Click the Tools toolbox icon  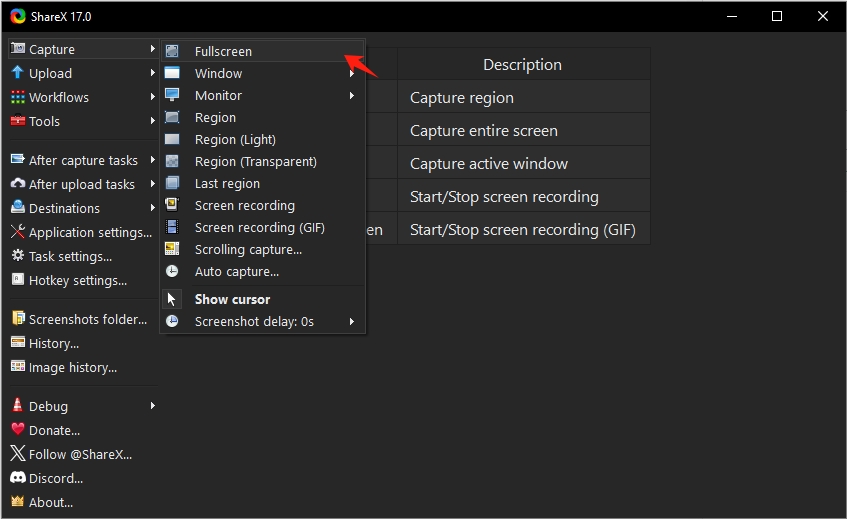click(x=18, y=120)
